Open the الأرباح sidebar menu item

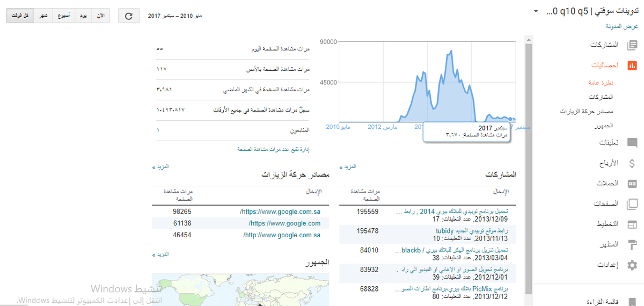[609, 163]
